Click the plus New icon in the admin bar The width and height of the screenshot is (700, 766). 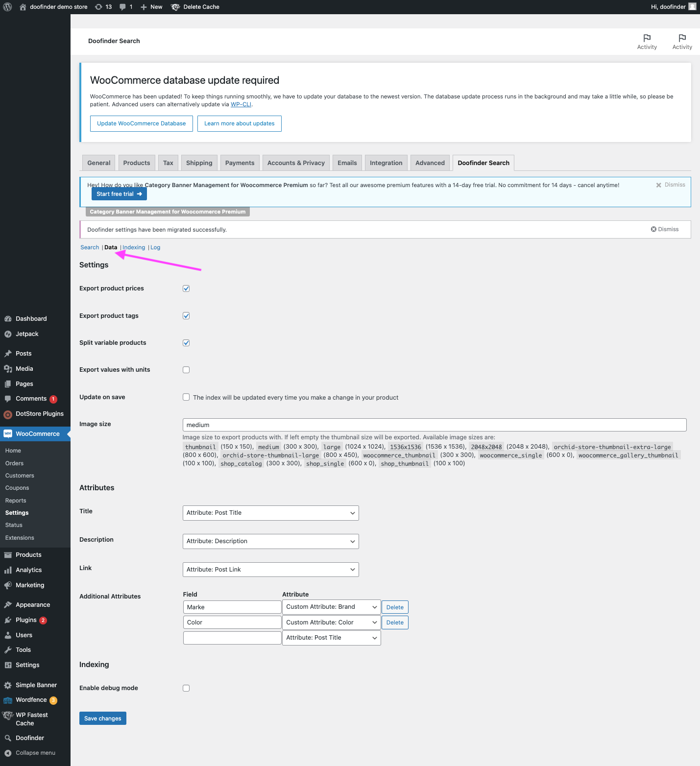(144, 7)
